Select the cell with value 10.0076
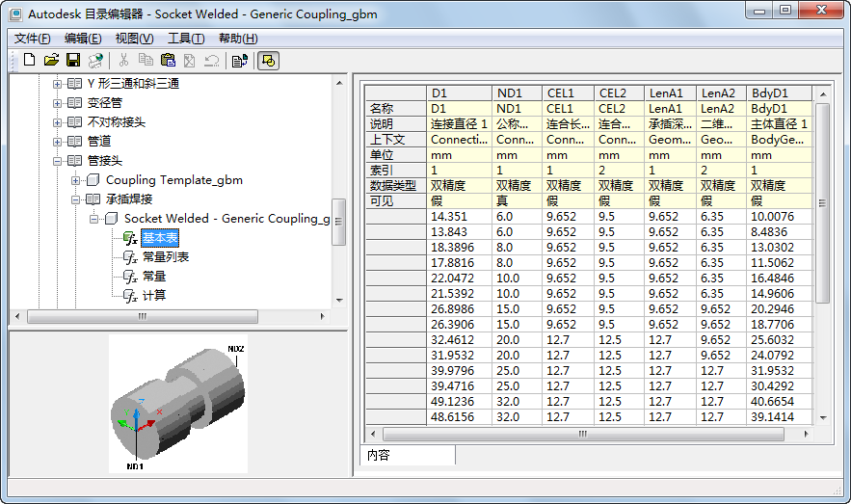Image resolution: width=851 pixels, height=504 pixels. point(779,217)
